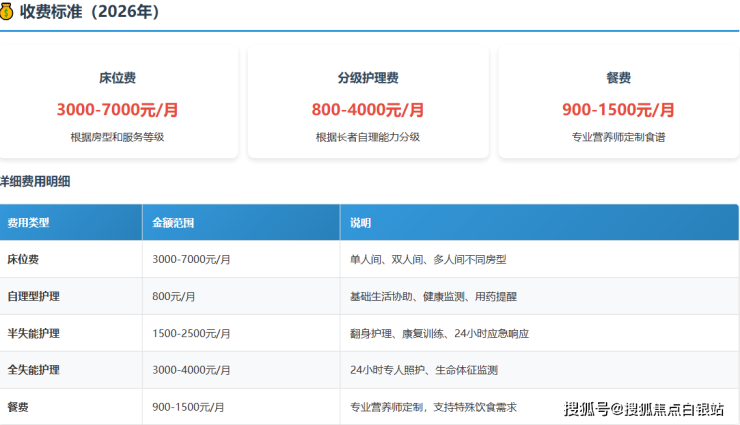The image size is (740, 425).
Task: Select the 分级护理费 card title
Action: point(367,78)
